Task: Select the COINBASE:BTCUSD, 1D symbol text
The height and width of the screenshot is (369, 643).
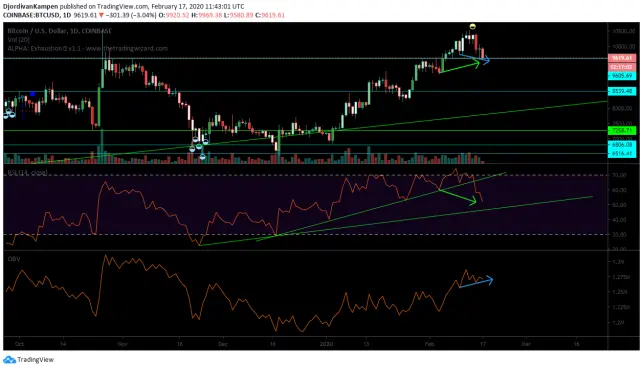Action: coord(36,15)
